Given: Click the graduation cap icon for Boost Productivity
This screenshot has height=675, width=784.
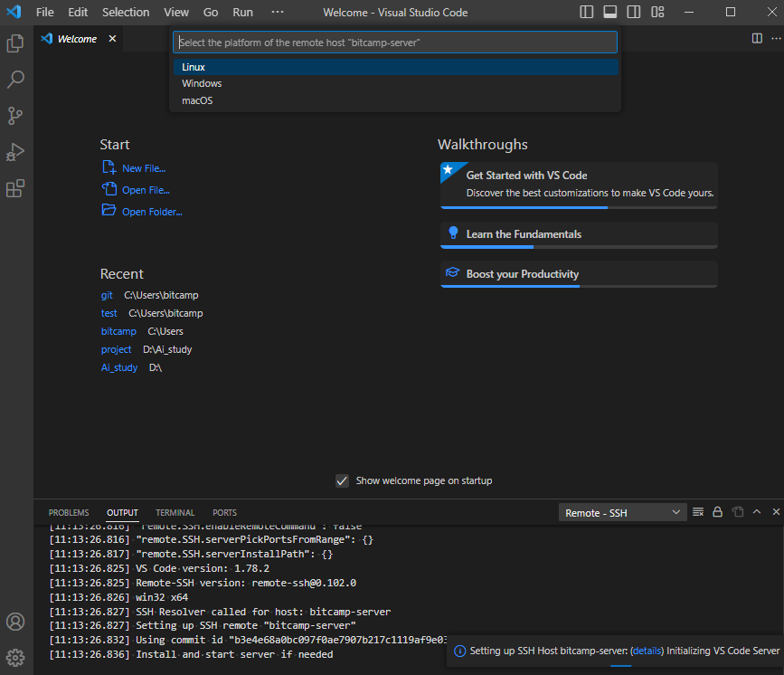Looking at the screenshot, I should coord(452,272).
